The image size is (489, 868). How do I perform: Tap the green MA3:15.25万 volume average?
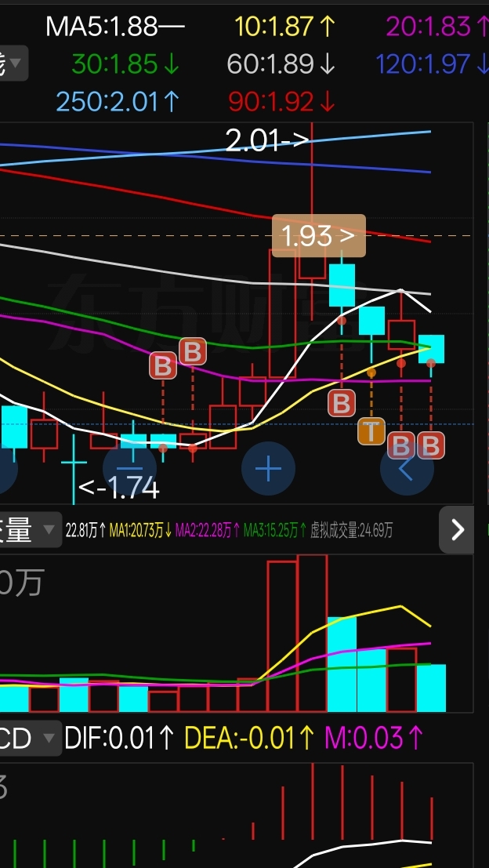pos(274,531)
